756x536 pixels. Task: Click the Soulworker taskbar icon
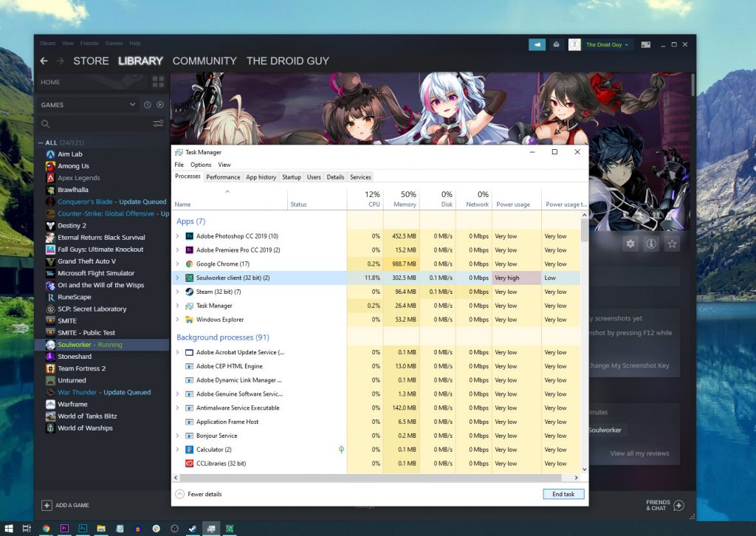230,529
